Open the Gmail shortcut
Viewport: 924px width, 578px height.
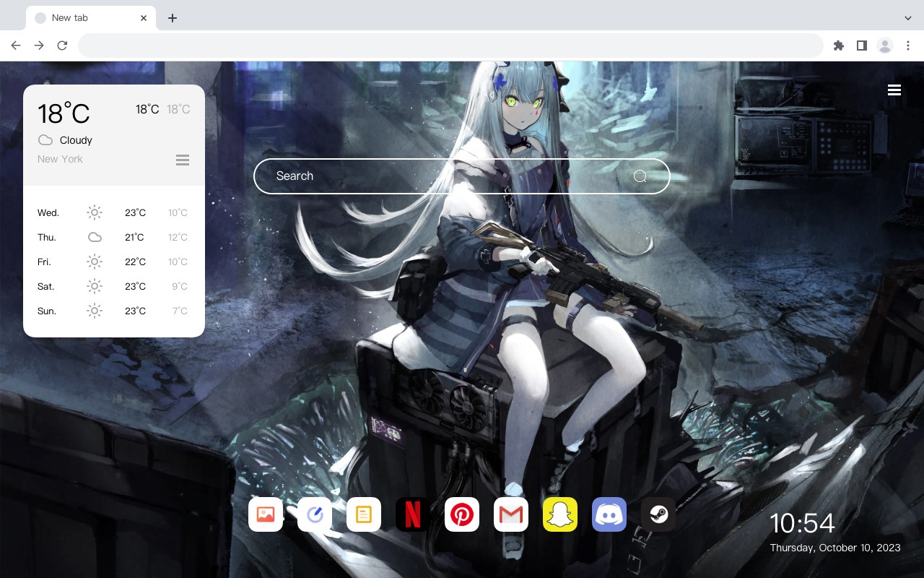pyautogui.click(x=511, y=514)
